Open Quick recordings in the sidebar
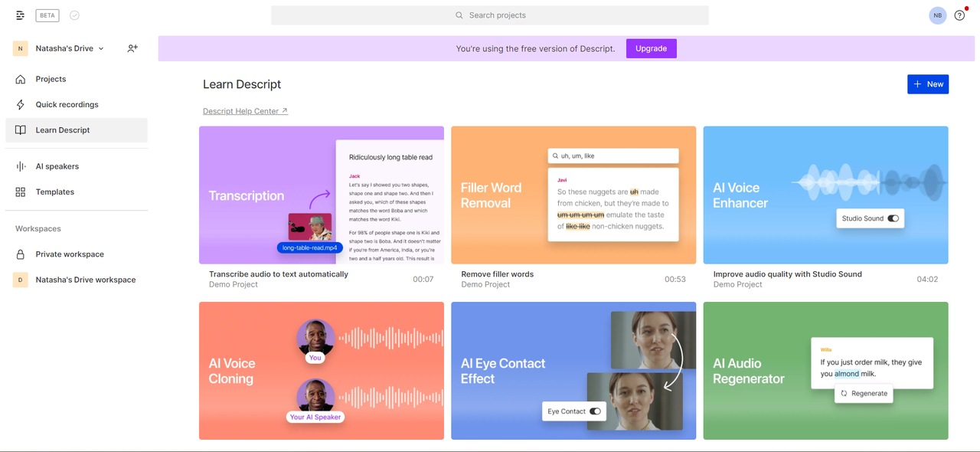980x452 pixels. coord(77,104)
